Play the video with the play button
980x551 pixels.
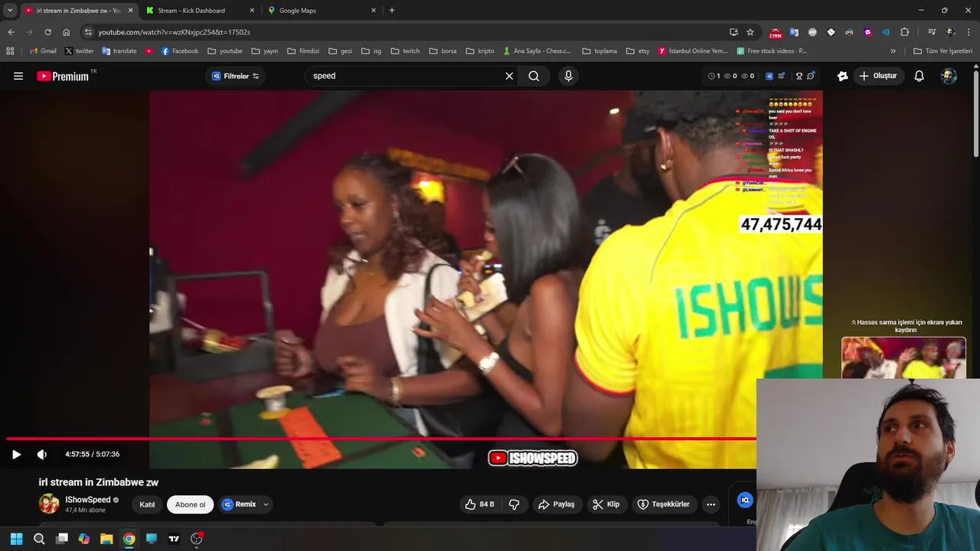pyautogui.click(x=16, y=455)
